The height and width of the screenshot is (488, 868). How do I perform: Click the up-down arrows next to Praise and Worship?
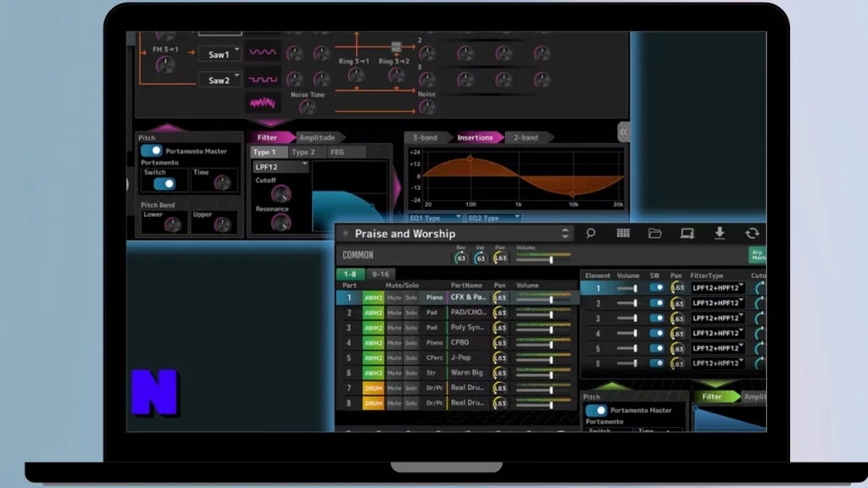565,234
